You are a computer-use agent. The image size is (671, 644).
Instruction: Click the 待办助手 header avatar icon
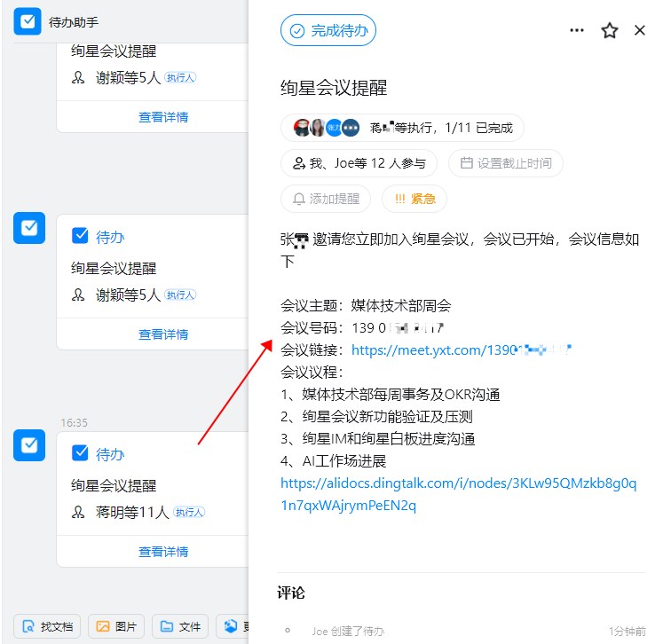click(28, 21)
